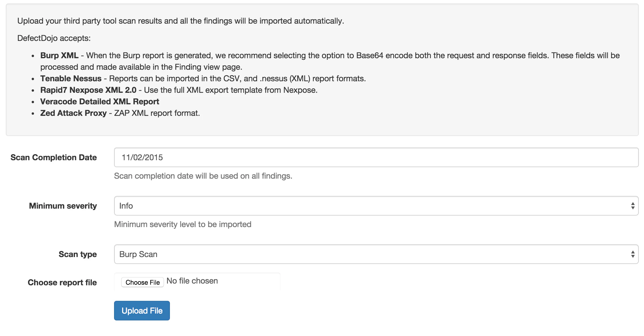The height and width of the screenshot is (336, 644).
Task: Click the Veracode Detailed XML Report entry
Action: point(99,101)
